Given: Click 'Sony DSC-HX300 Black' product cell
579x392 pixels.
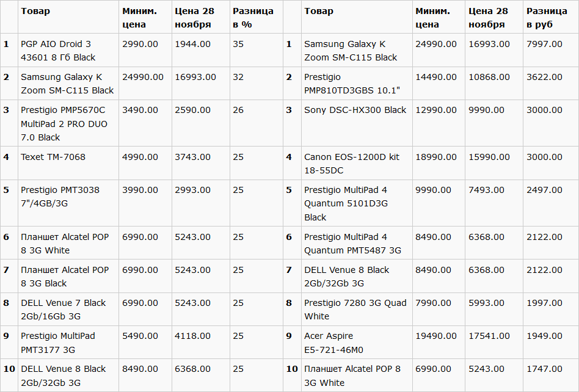Looking at the screenshot, I should coord(355,110).
